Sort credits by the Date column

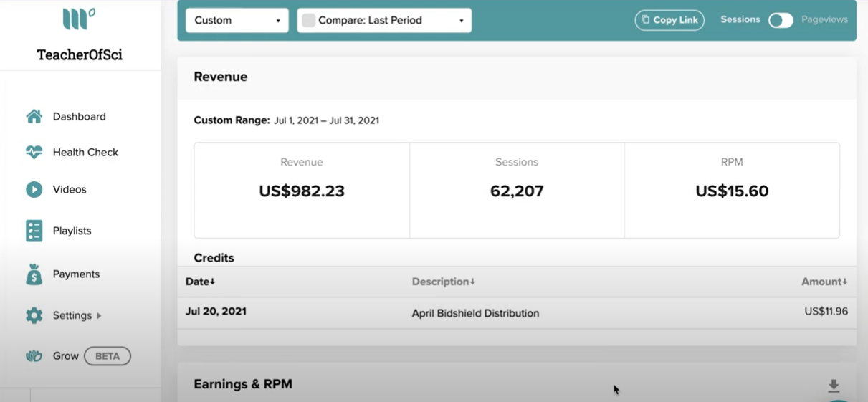click(201, 282)
